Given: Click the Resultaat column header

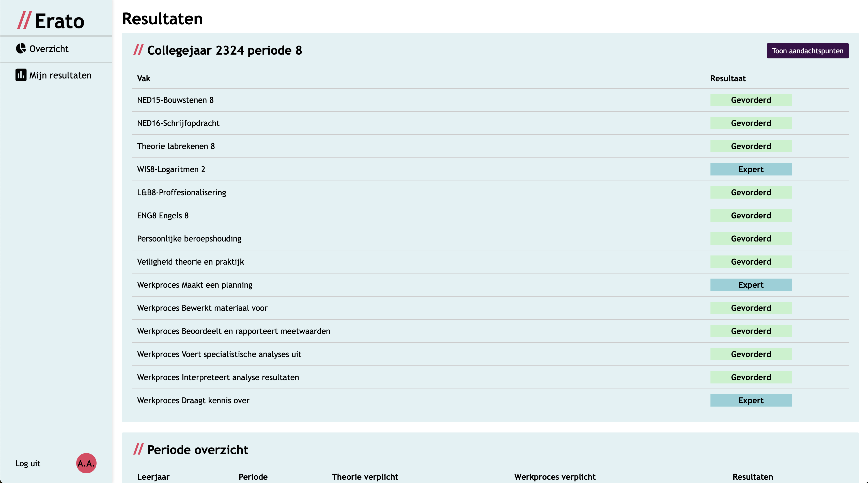Looking at the screenshot, I should pyautogui.click(x=728, y=78).
